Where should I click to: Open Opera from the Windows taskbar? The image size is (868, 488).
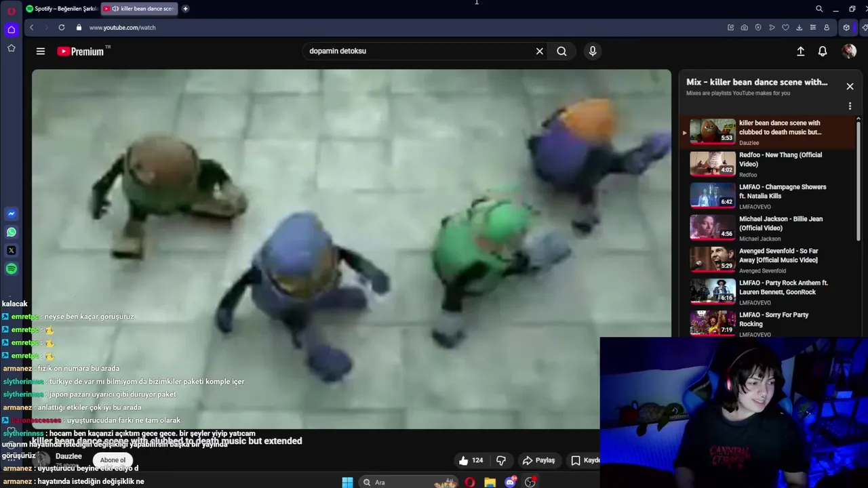[470, 482]
